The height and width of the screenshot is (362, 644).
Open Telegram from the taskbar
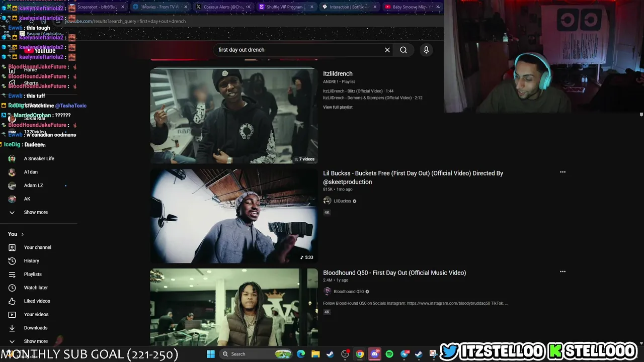(x=404, y=354)
